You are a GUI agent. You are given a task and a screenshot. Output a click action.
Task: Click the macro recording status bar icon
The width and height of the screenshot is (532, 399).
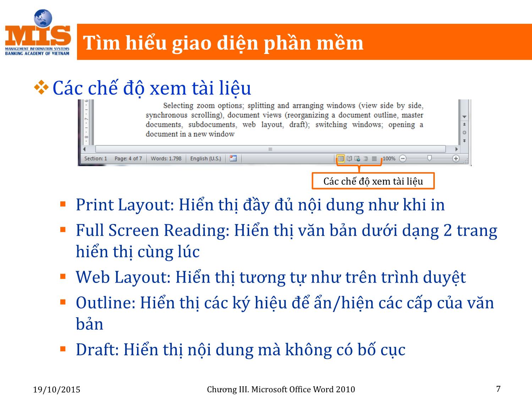[x=233, y=158]
